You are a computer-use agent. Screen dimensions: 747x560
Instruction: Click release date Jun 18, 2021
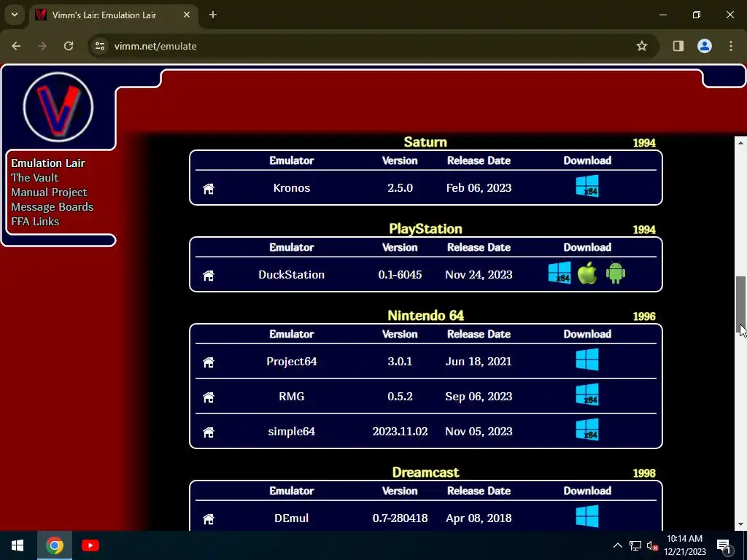pos(479,362)
